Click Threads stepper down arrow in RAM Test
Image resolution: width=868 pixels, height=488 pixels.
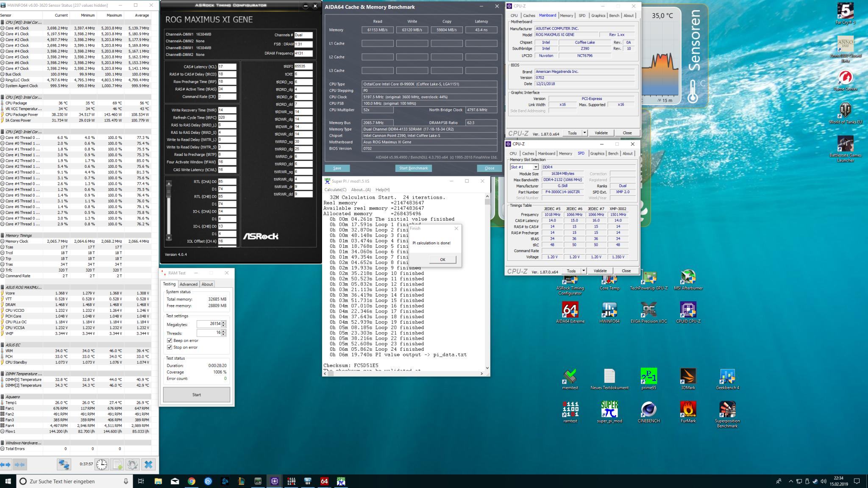(223, 335)
